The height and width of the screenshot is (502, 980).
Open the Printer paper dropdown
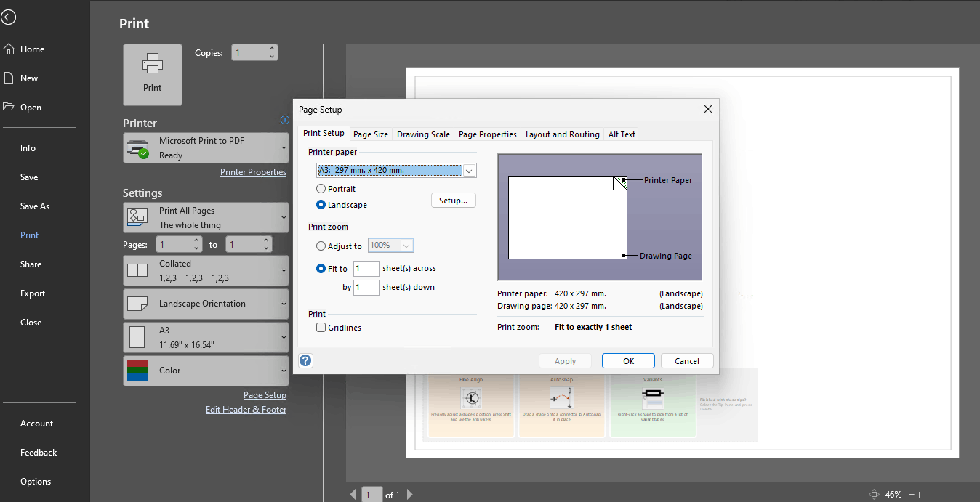pyautogui.click(x=470, y=169)
